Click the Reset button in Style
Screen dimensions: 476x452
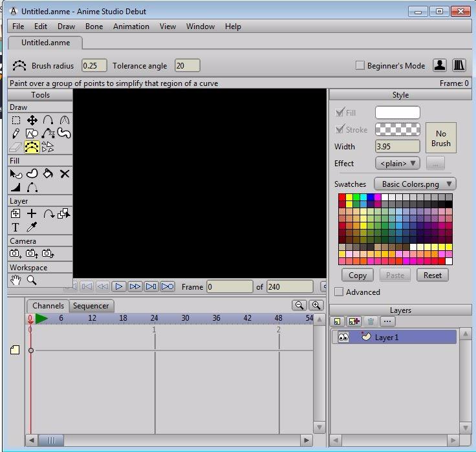432,275
